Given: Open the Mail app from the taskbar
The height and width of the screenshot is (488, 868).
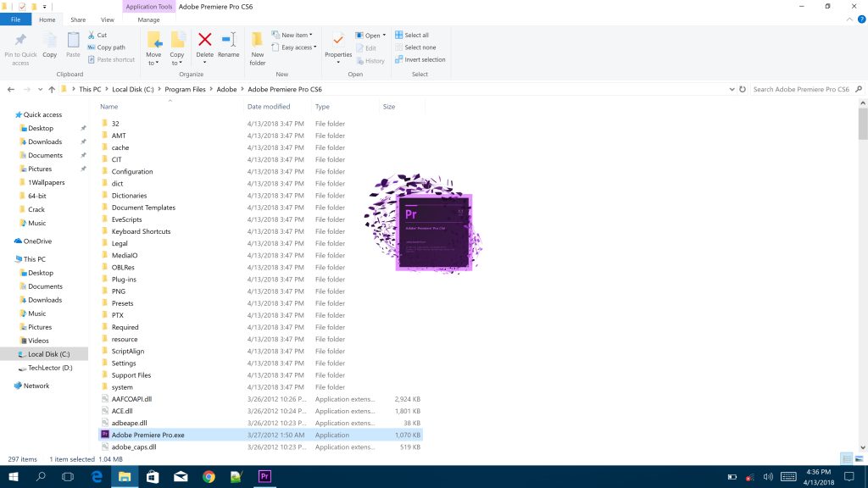Looking at the screenshot, I should coord(181,476).
